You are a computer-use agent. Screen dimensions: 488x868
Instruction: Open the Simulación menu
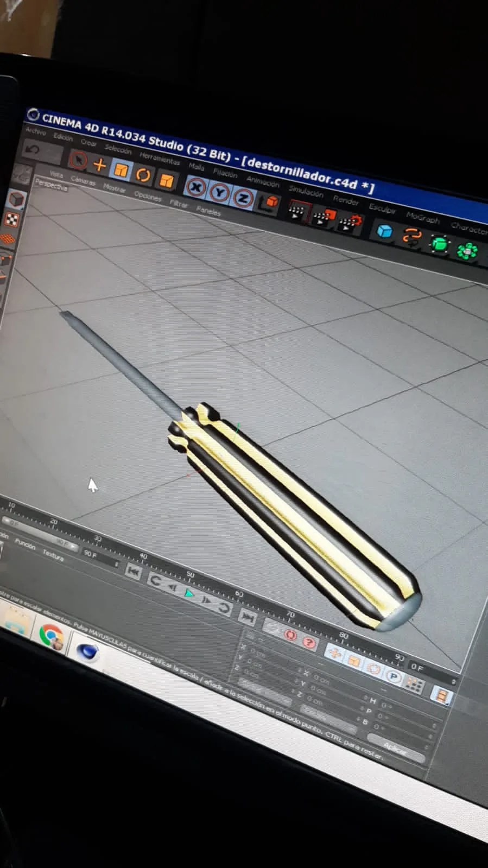point(306,191)
